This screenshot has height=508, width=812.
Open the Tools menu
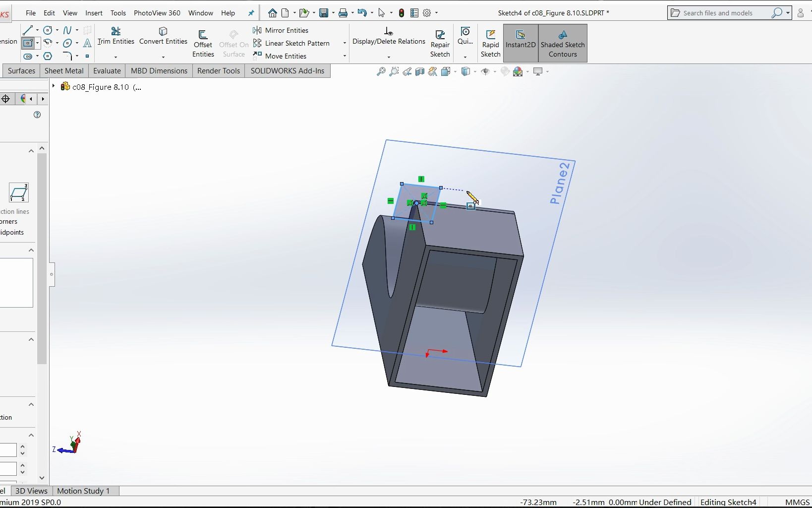[118, 13]
